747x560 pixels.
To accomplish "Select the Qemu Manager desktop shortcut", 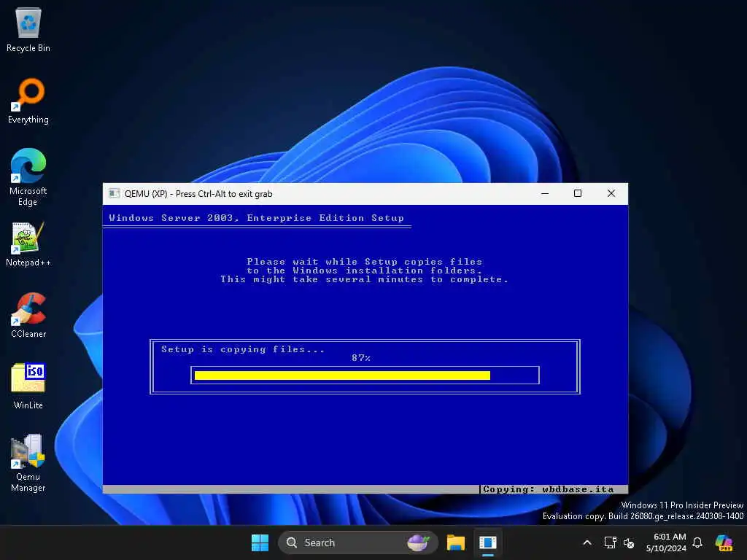I will [28, 463].
